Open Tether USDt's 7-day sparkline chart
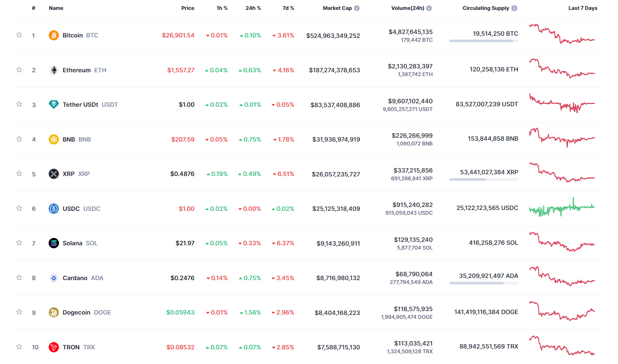This screenshot has height=364, width=618. pyautogui.click(x=562, y=103)
